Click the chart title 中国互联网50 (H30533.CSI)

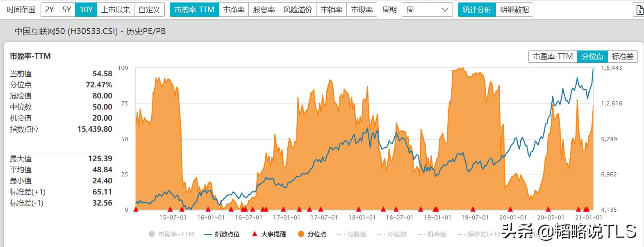pyautogui.click(x=66, y=31)
